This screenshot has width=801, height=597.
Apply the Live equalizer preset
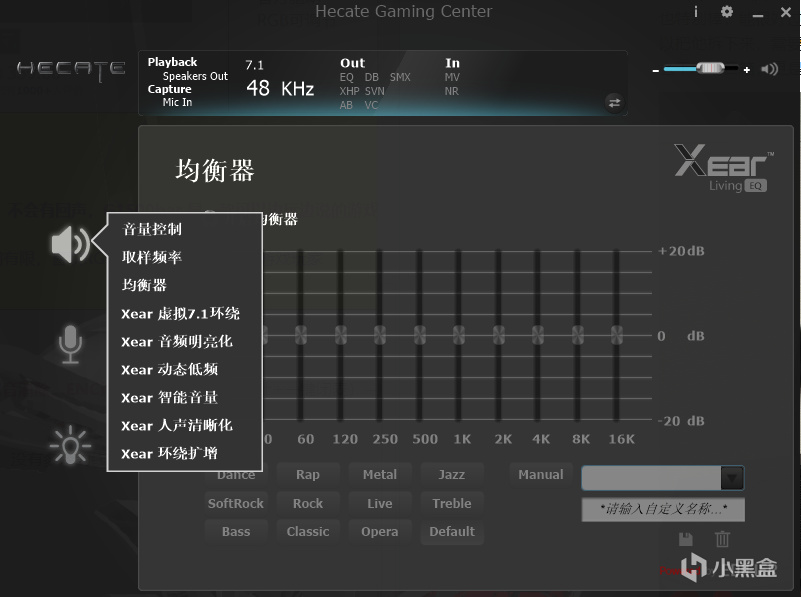[x=380, y=504]
